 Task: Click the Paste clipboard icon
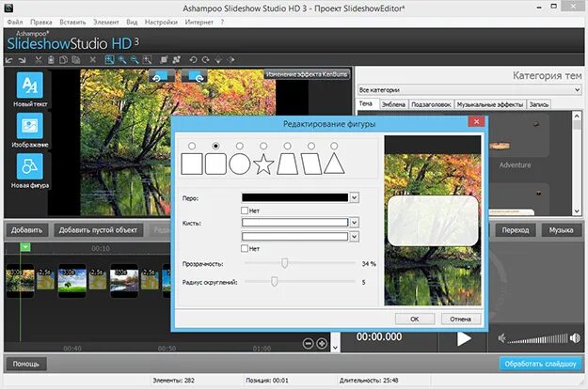51,59
